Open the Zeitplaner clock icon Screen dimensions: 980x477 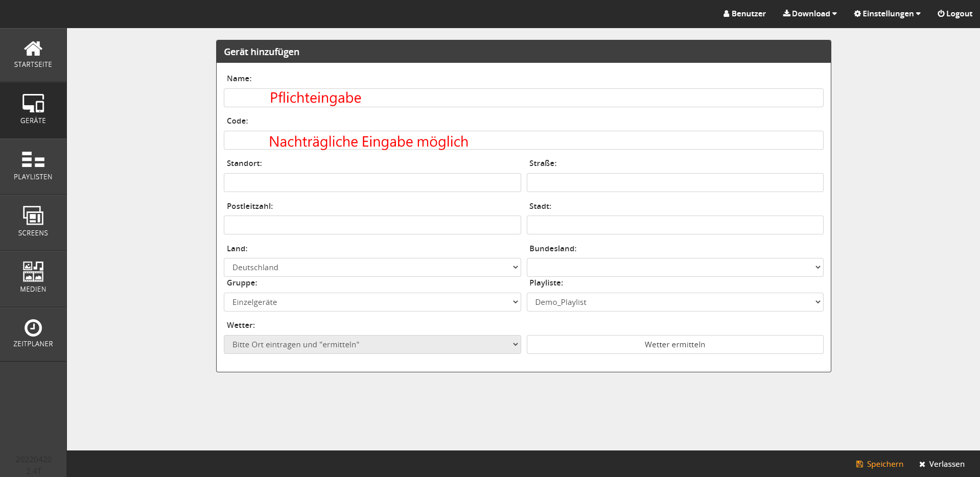pos(33,328)
